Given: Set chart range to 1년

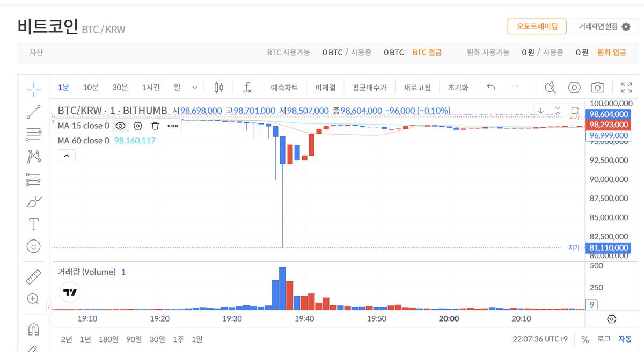Looking at the screenshot, I should click(x=85, y=339).
